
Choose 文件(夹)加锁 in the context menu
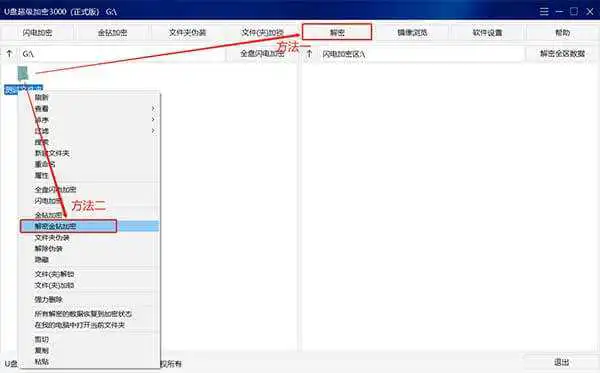point(89,285)
